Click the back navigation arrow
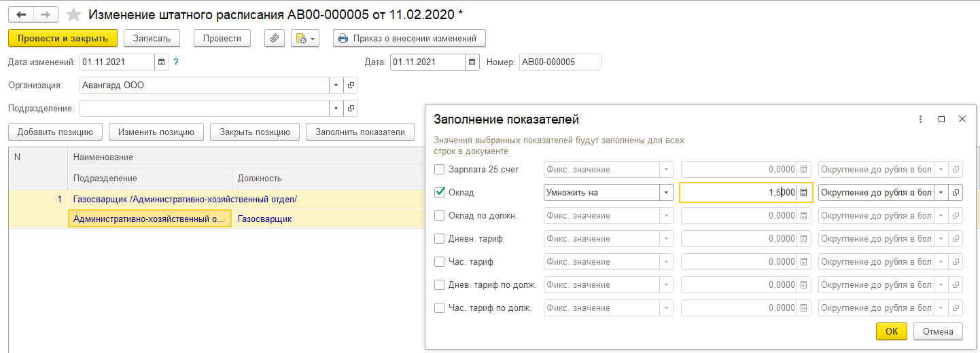Image resolution: width=980 pixels, height=353 pixels. [21, 14]
